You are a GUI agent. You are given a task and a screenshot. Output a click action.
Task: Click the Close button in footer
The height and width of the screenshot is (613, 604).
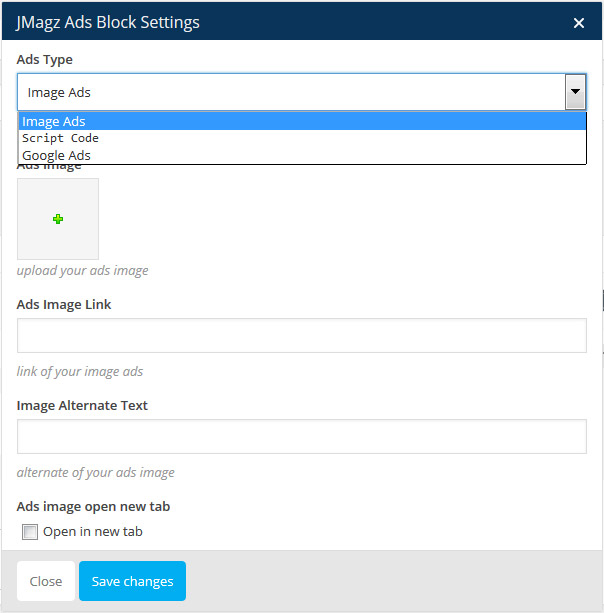(46, 581)
